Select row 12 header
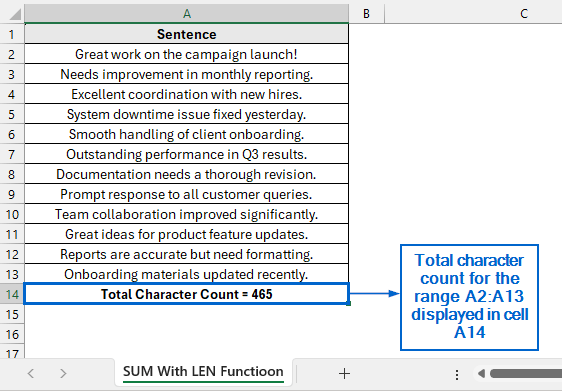 point(12,255)
